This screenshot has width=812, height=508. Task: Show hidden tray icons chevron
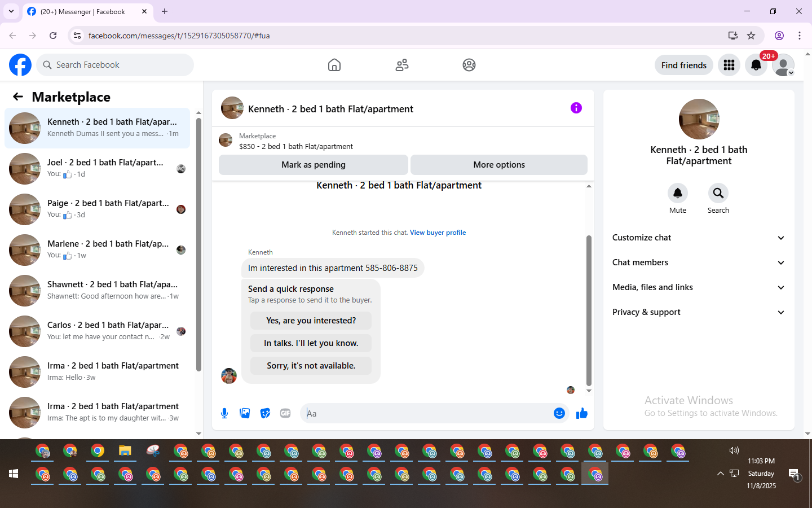click(720, 474)
